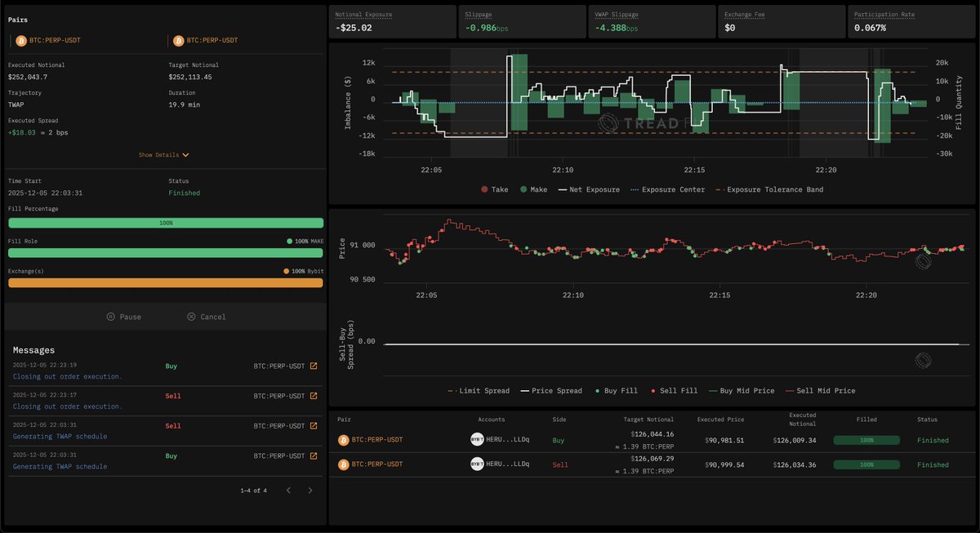Viewport: 980px width, 533px height.
Task: Expand the Show Details section
Action: pyautogui.click(x=165, y=154)
